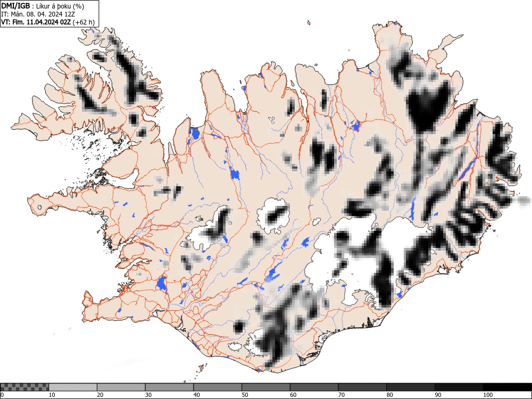The image size is (532, 399).
Task: Click the legend label "50"
Action: click(245, 395)
